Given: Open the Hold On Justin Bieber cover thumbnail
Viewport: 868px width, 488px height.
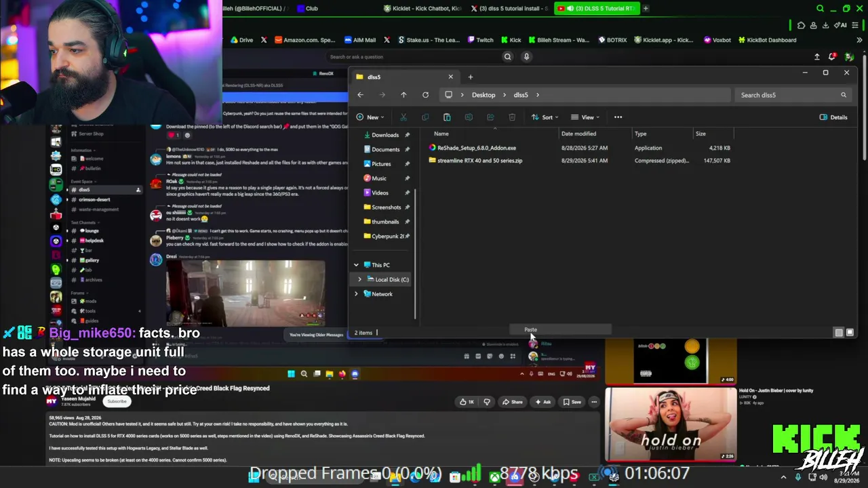Looking at the screenshot, I should coord(670,424).
